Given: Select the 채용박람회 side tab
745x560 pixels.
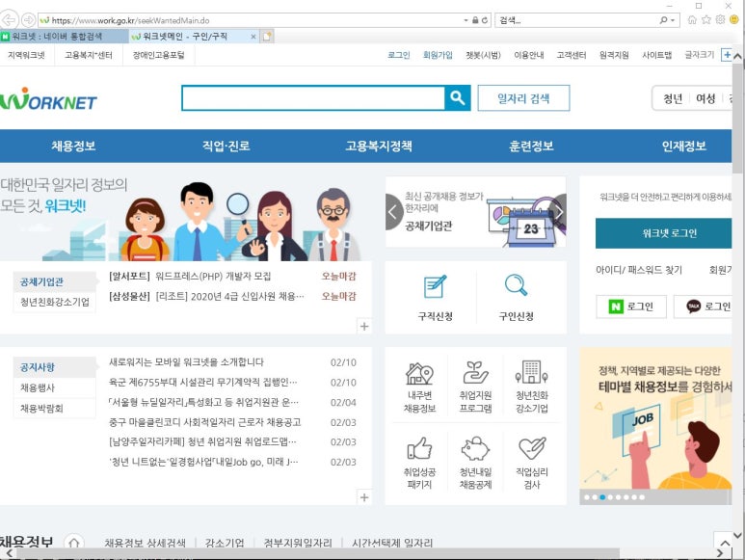Looking at the screenshot, I should (54, 409).
